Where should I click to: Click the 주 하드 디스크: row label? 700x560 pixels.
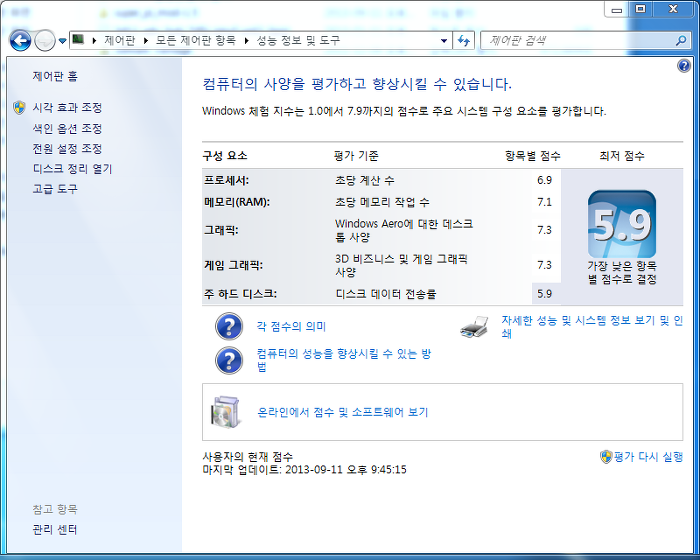(x=240, y=294)
